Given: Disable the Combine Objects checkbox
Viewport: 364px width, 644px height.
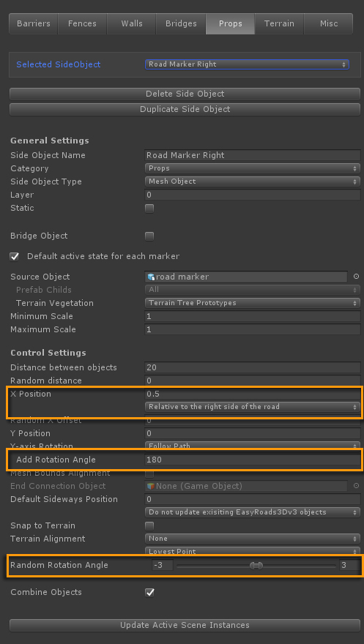Looking at the screenshot, I should [x=149, y=592].
